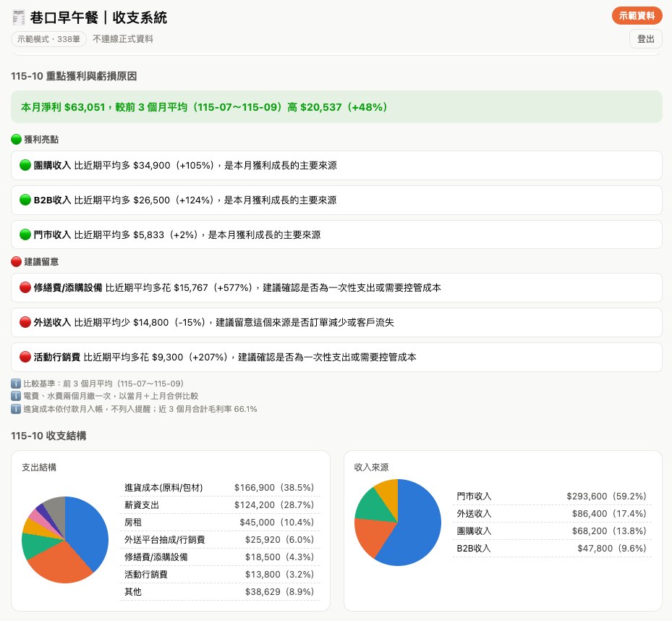This screenshot has width=672, height=621.
Task: Select the 房租 expense row
Action: [220, 523]
